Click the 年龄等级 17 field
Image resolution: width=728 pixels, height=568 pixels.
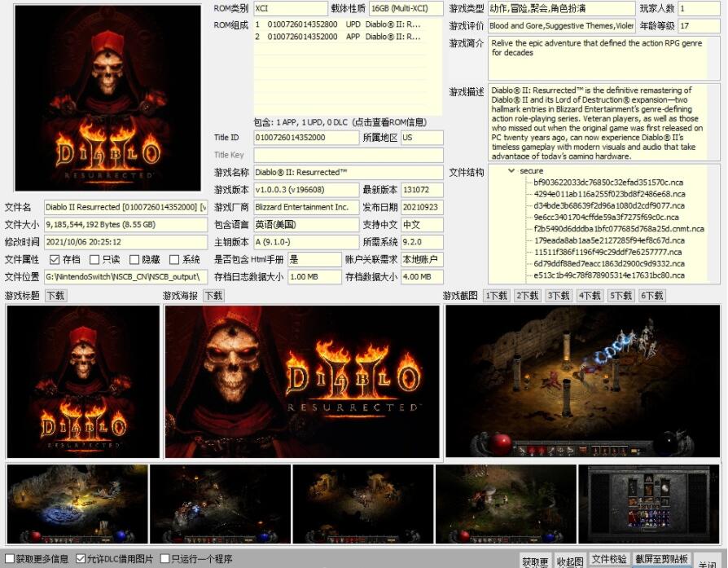point(699,26)
